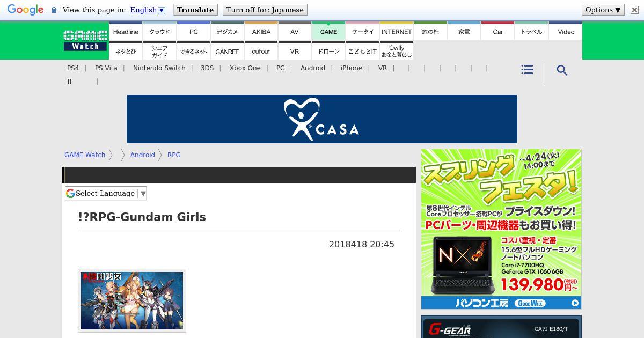Click the G-GEAR advertisement banner
The width and height of the screenshot is (644, 338).
tap(501, 327)
